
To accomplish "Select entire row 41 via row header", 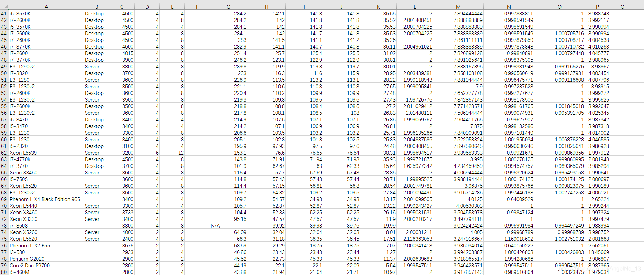I will click(4, 14).
